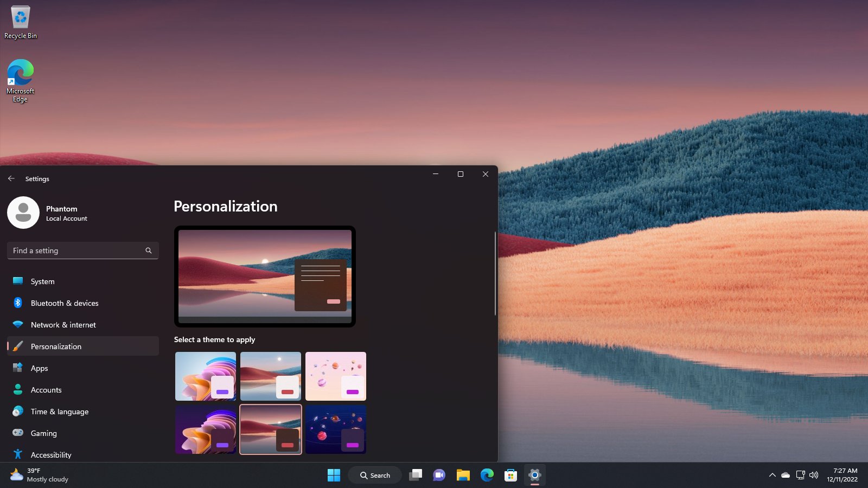Click the search magnifier in Find a setting

(x=148, y=251)
